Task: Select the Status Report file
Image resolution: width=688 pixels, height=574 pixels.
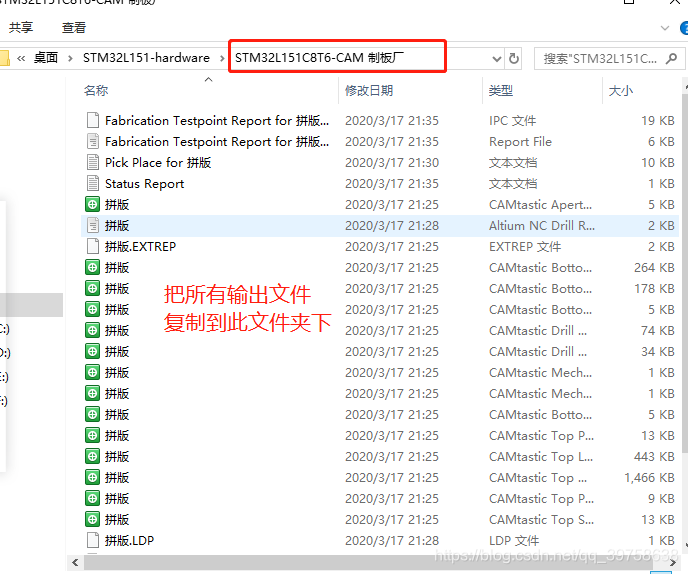Action: pyautogui.click(x=380, y=183)
